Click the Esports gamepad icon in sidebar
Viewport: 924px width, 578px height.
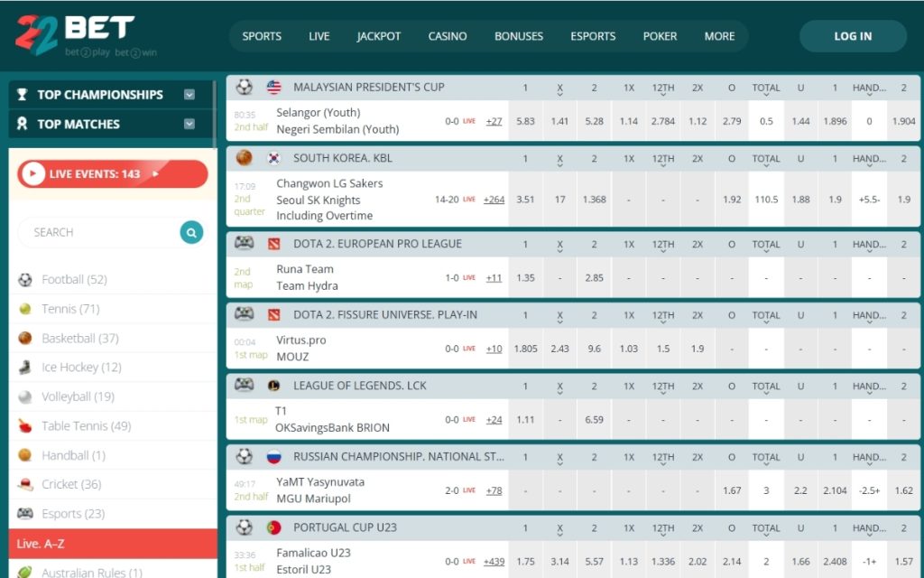point(24,514)
